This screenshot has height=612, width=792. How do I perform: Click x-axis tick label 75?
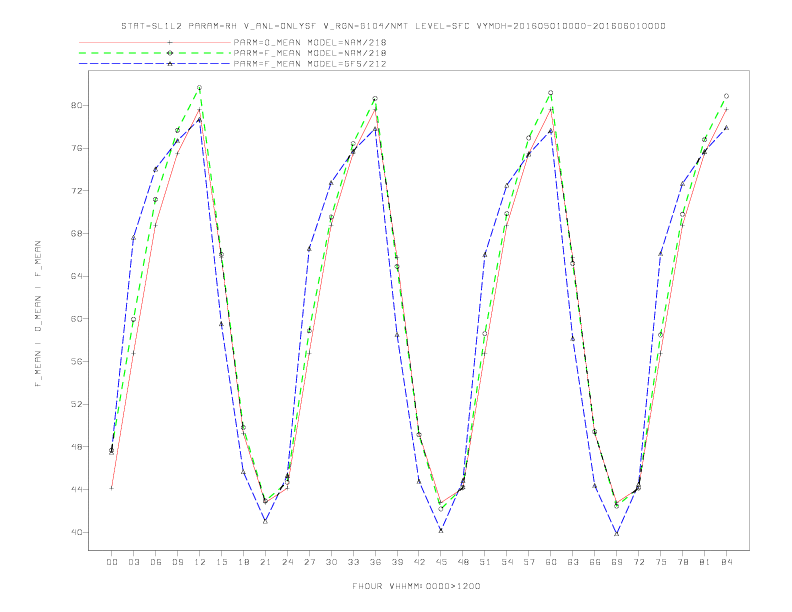tap(661, 562)
